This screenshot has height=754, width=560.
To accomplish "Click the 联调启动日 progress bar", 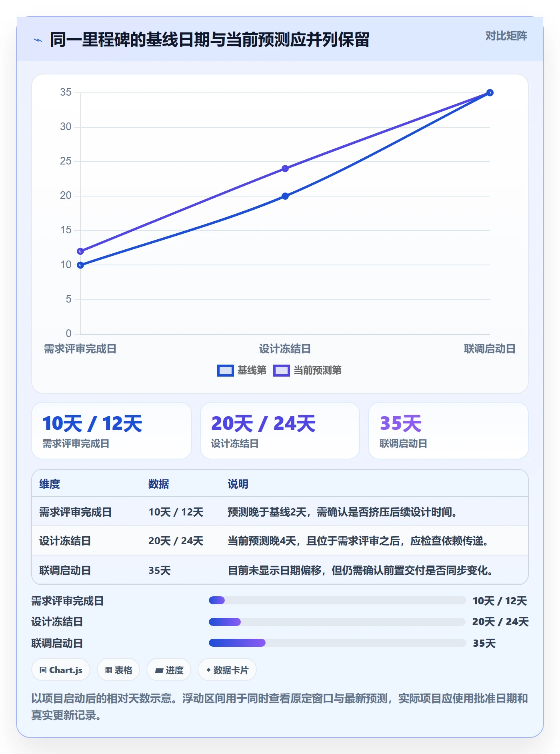I will 337,643.
